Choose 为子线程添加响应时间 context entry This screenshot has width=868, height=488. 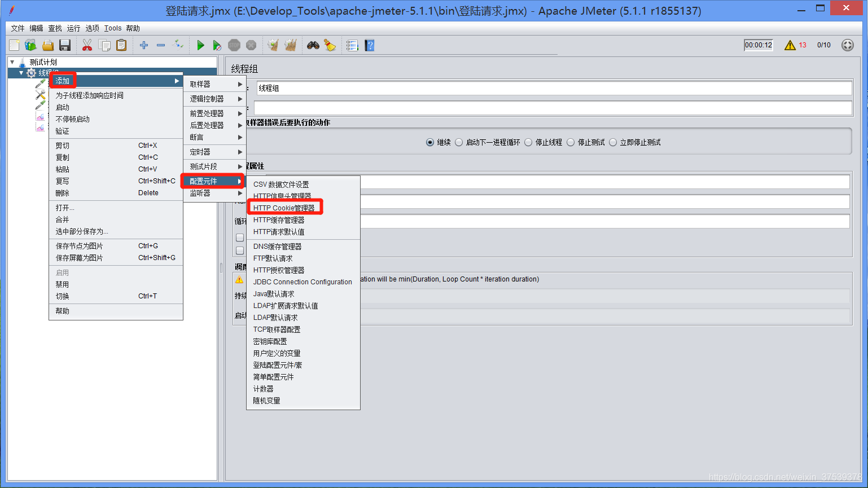[116, 95]
